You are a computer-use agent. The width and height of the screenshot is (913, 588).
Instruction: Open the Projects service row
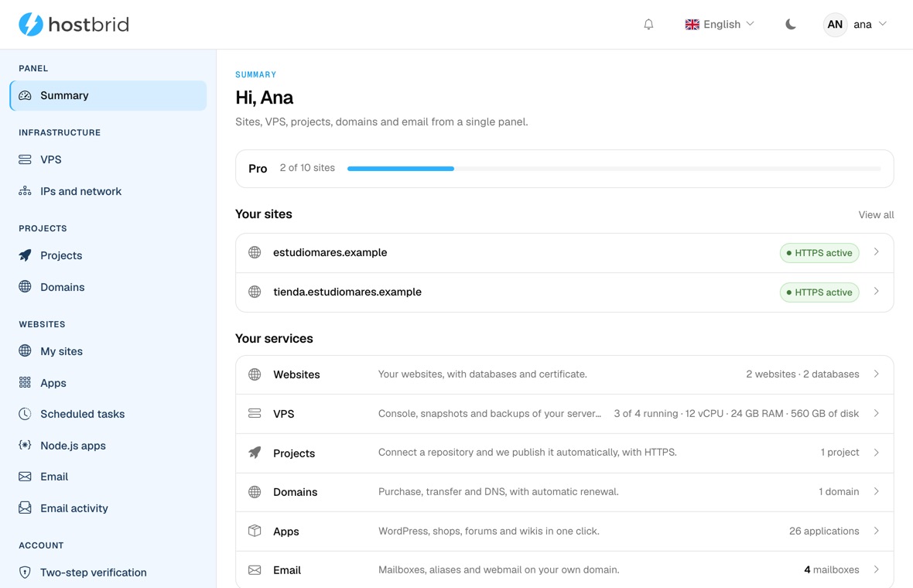[x=564, y=453]
